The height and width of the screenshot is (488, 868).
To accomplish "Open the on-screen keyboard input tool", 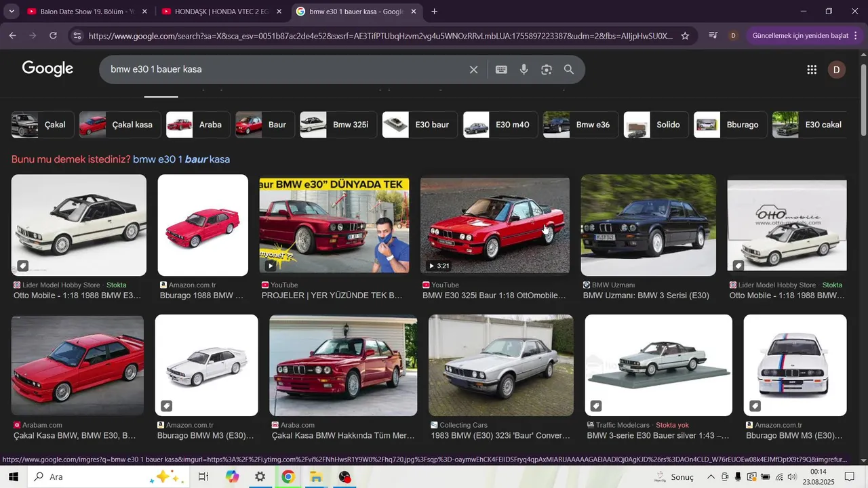I will click(501, 69).
